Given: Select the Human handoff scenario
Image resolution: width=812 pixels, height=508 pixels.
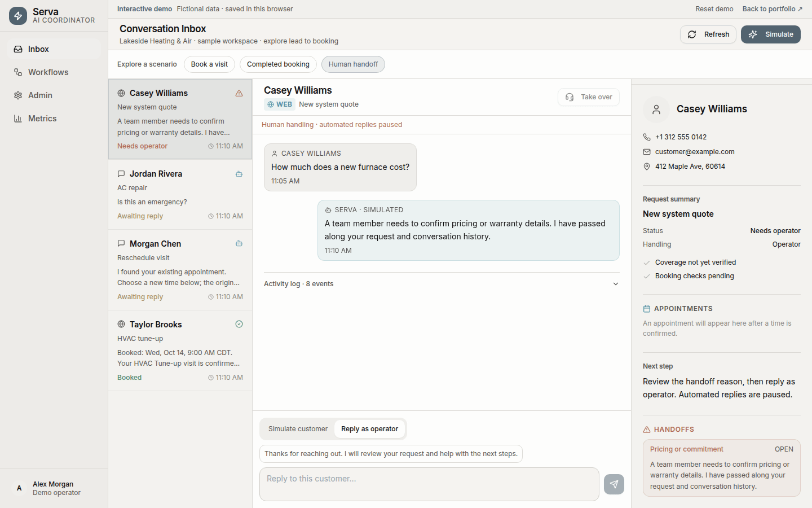Looking at the screenshot, I should pos(353,64).
